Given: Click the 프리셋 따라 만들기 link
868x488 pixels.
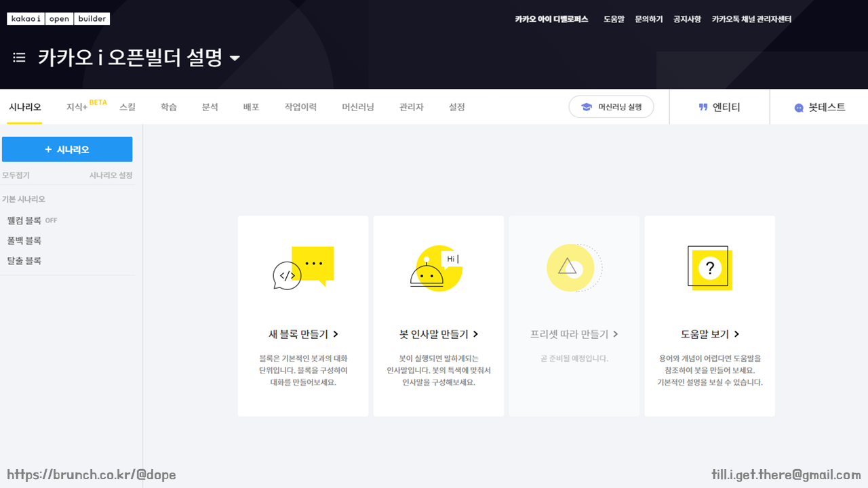Looking at the screenshot, I should tap(574, 334).
